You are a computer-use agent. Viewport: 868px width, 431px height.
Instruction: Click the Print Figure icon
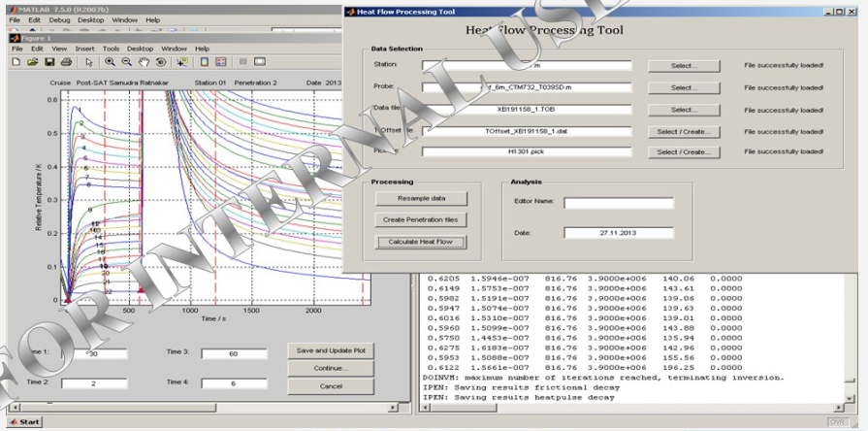tap(66, 62)
